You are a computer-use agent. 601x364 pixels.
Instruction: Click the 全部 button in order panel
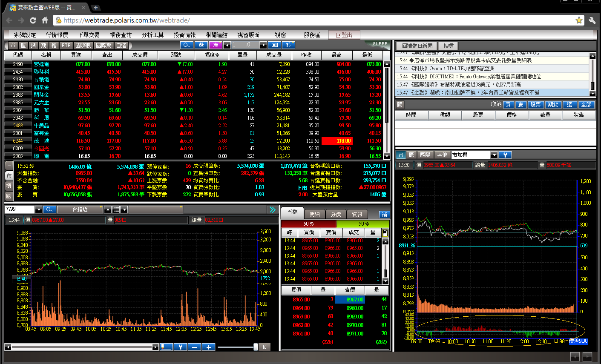pos(587,104)
